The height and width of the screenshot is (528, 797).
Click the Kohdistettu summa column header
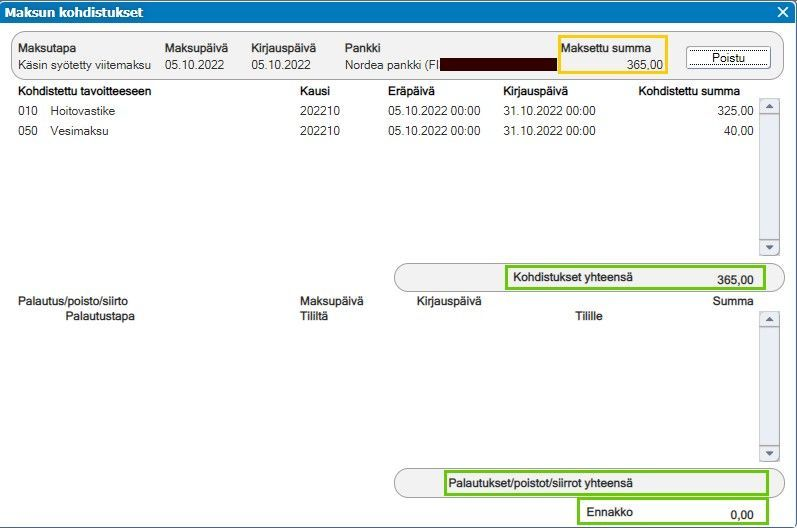click(689, 91)
